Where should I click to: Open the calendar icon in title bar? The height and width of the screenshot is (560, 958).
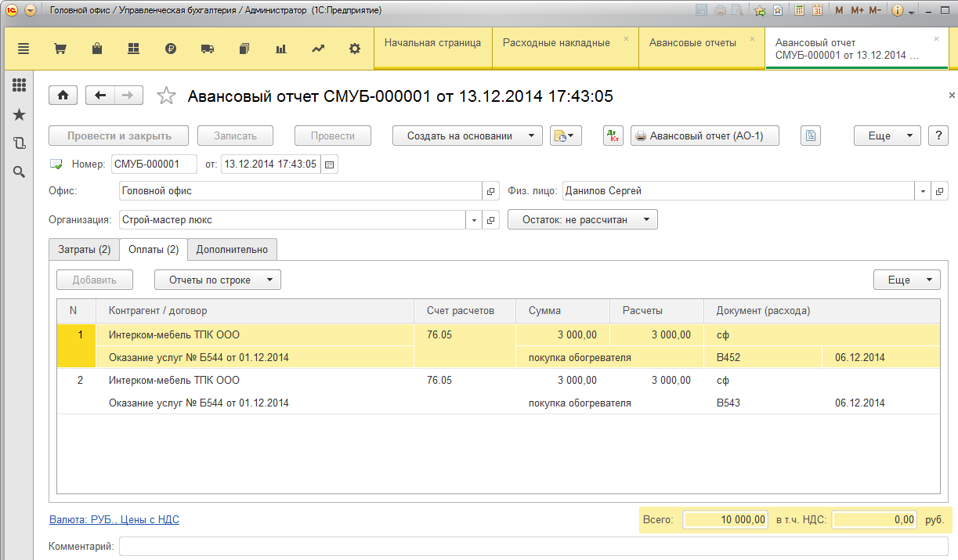tap(817, 11)
